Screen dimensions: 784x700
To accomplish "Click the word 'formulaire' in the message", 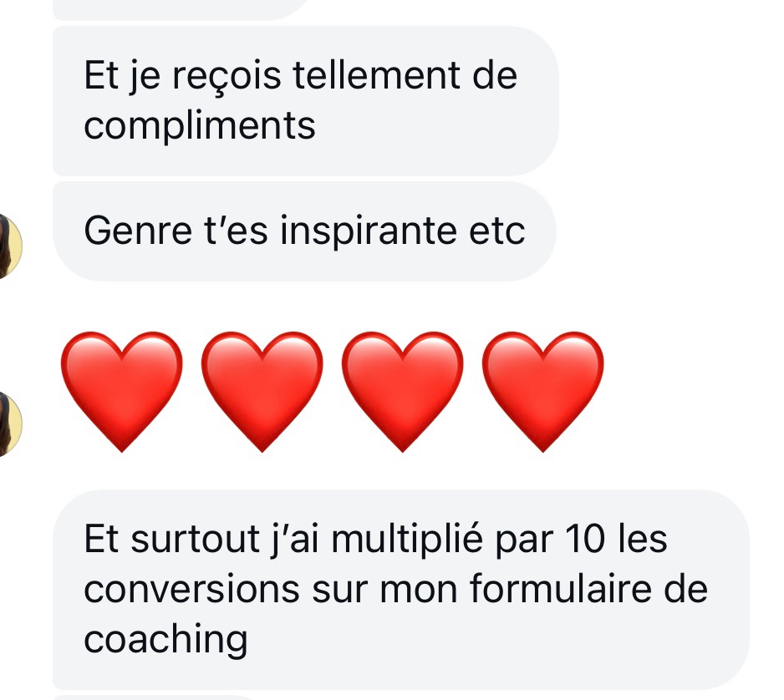I will (x=561, y=589).
